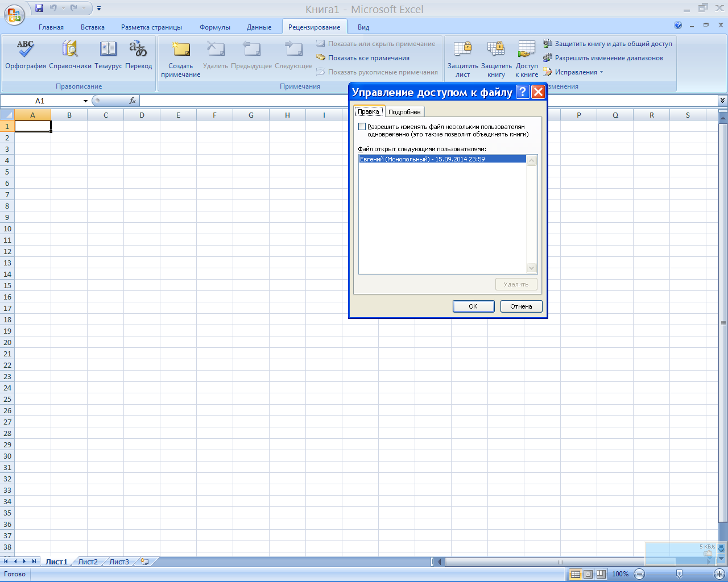Open the Вставка ribbon tab
The width and height of the screenshot is (728, 582).
pyautogui.click(x=93, y=27)
